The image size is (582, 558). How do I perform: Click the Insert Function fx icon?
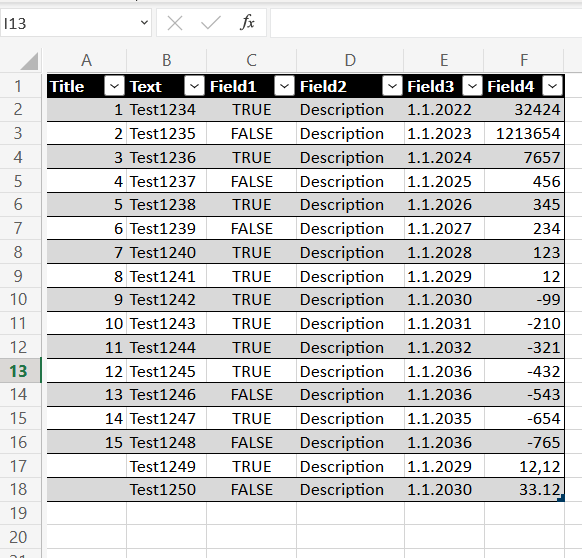click(248, 23)
